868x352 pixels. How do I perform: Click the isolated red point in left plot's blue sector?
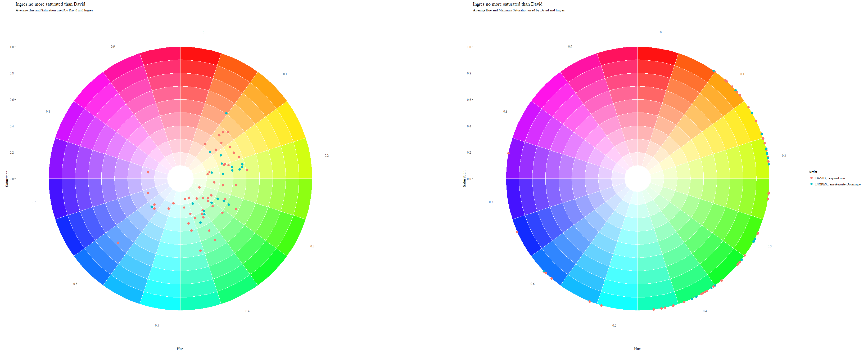(118, 243)
